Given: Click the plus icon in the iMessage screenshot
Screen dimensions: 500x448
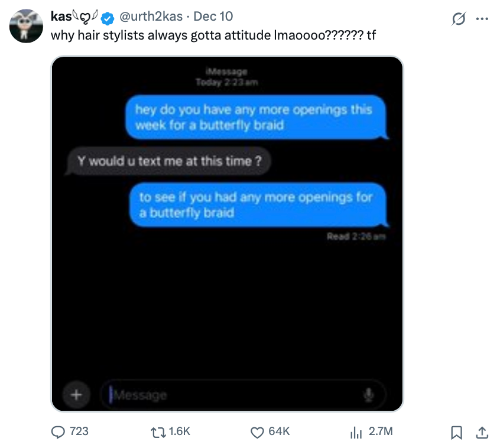Looking at the screenshot, I should point(76,394).
